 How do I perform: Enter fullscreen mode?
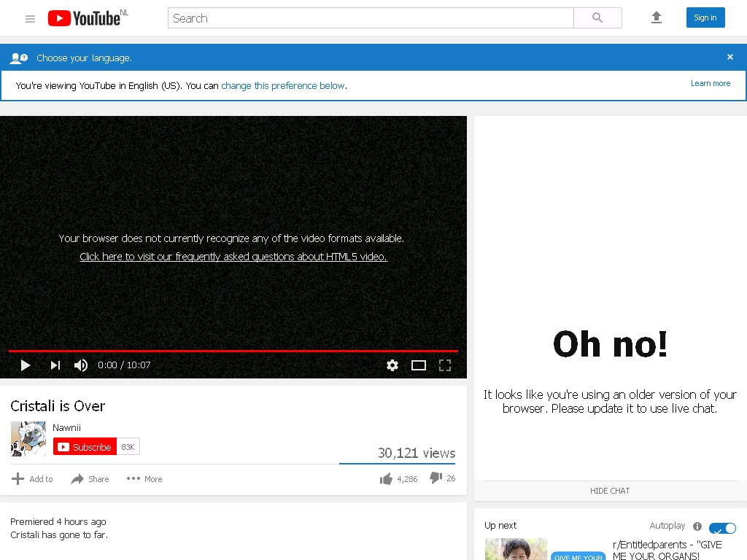(x=445, y=365)
